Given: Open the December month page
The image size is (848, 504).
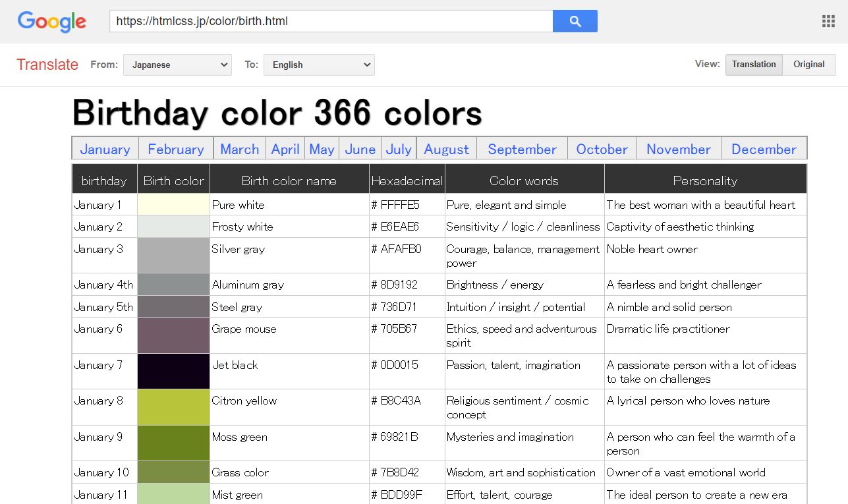Looking at the screenshot, I should pos(764,149).
